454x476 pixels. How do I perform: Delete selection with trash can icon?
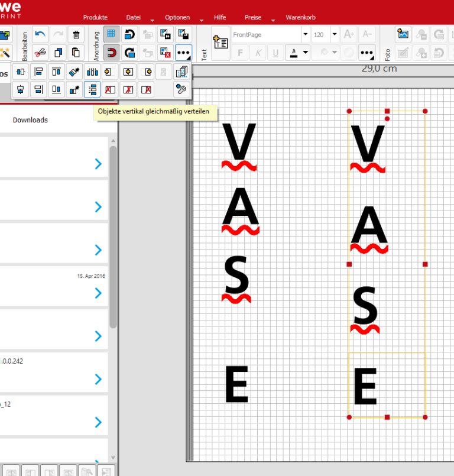click(x=76, y=35)
